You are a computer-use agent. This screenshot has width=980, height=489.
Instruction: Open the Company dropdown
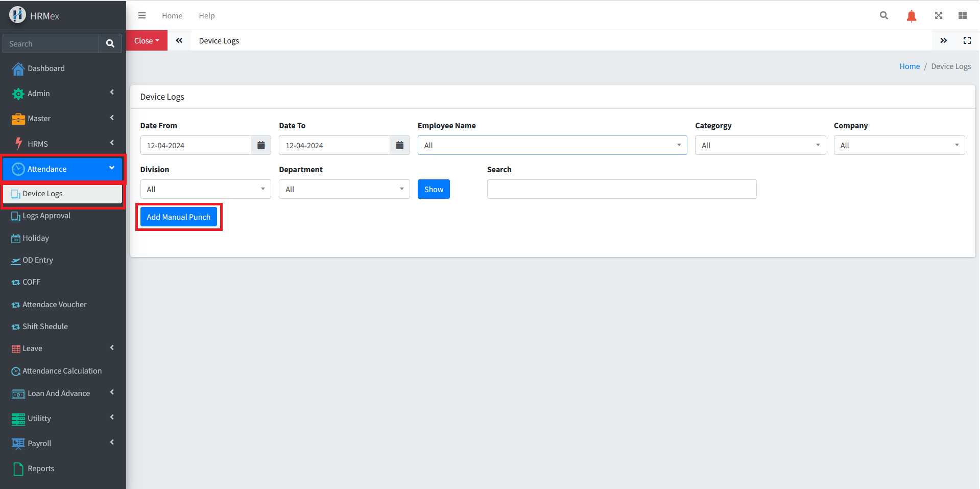[x=898, y=146]
